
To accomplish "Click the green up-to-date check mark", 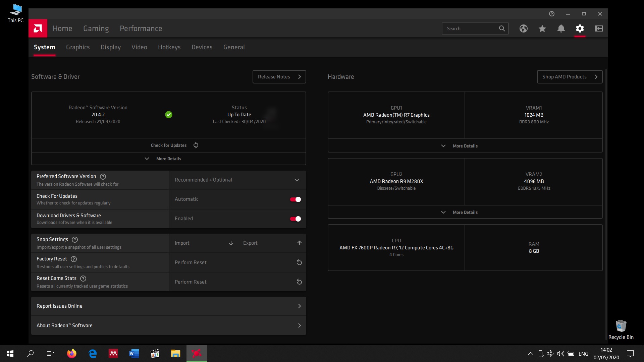I will 169,115.
